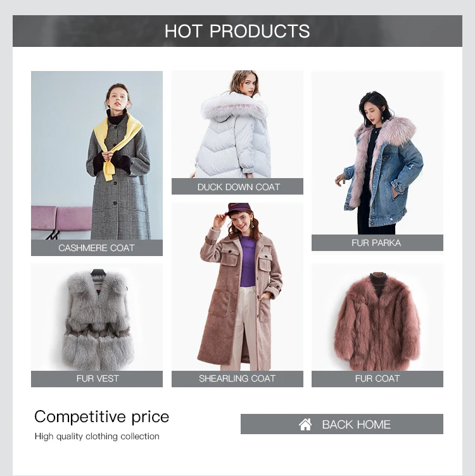View the gray plaid cashmere coat photo

97,155
